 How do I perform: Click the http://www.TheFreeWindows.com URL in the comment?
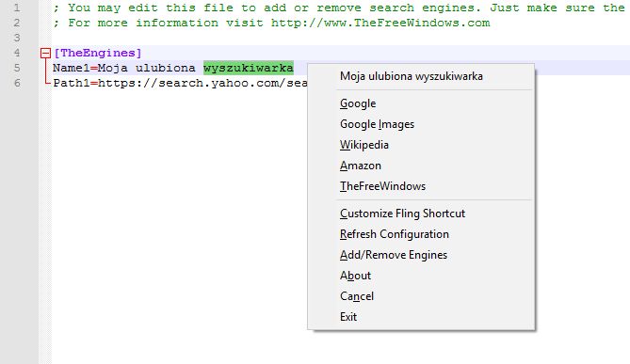[380, 23]
